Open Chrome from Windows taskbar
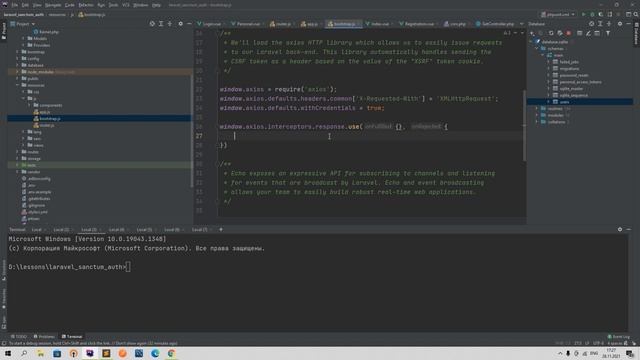The width and height of the screenshot is (640, 360). coord(171,353)
